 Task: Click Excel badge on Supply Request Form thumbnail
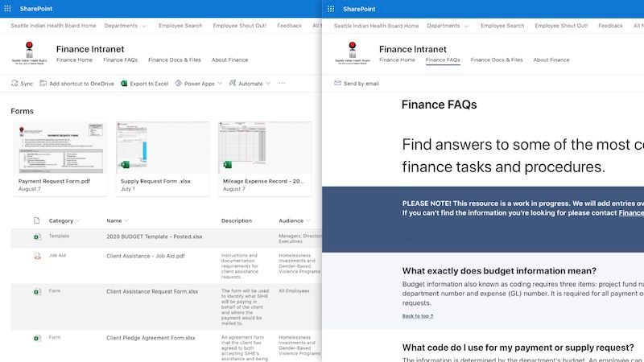pyautogui.click(x=125, y=165)
